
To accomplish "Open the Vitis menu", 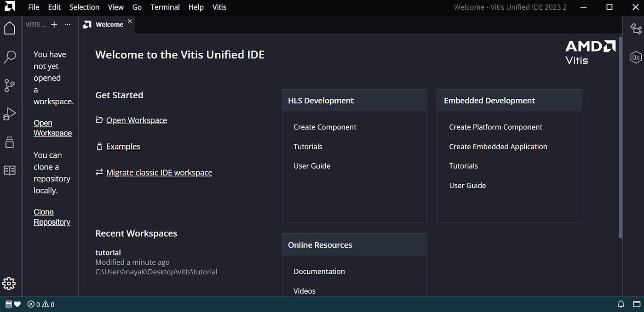I will (219, 7).
